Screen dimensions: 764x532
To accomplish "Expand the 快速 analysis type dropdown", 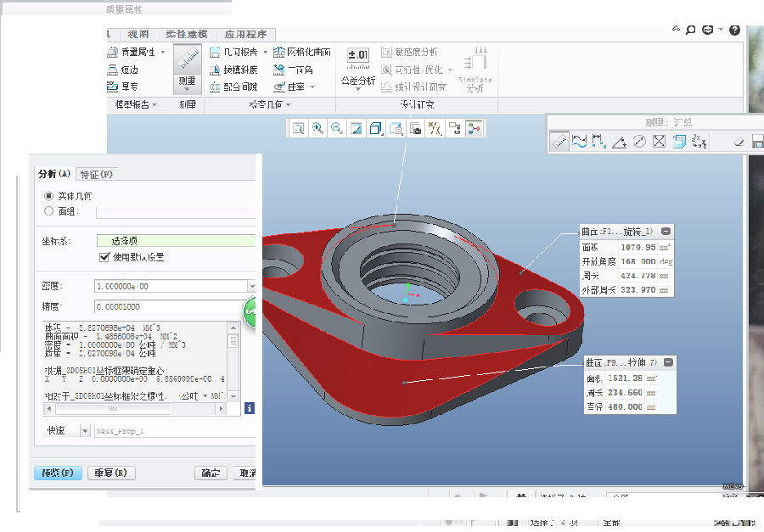I will [x=84, y=430].
